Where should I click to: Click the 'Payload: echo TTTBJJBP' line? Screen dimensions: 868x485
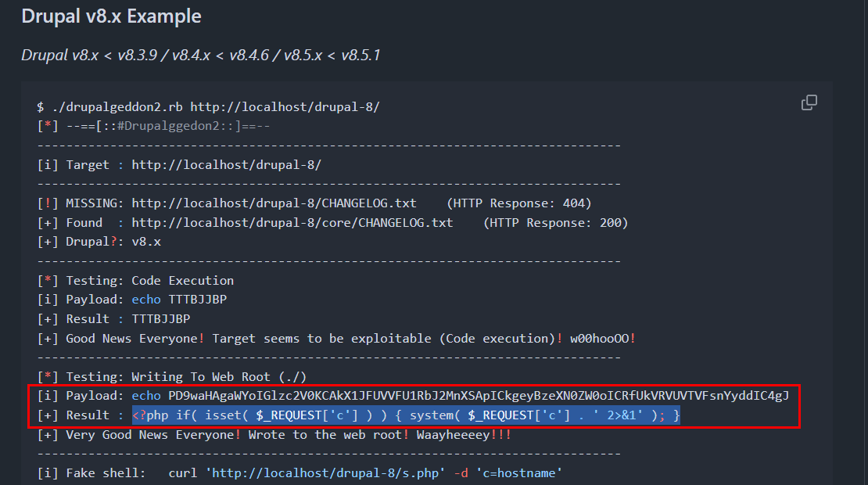(131, 300)
